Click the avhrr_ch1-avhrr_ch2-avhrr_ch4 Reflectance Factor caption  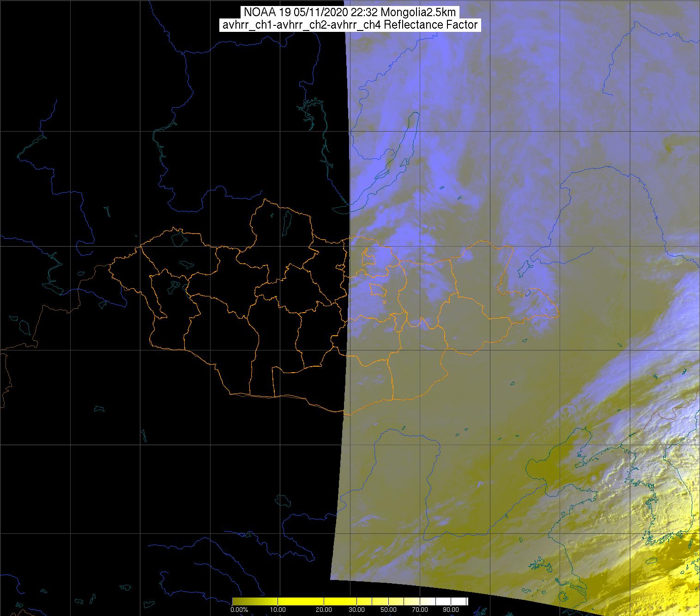click(350, 25)
